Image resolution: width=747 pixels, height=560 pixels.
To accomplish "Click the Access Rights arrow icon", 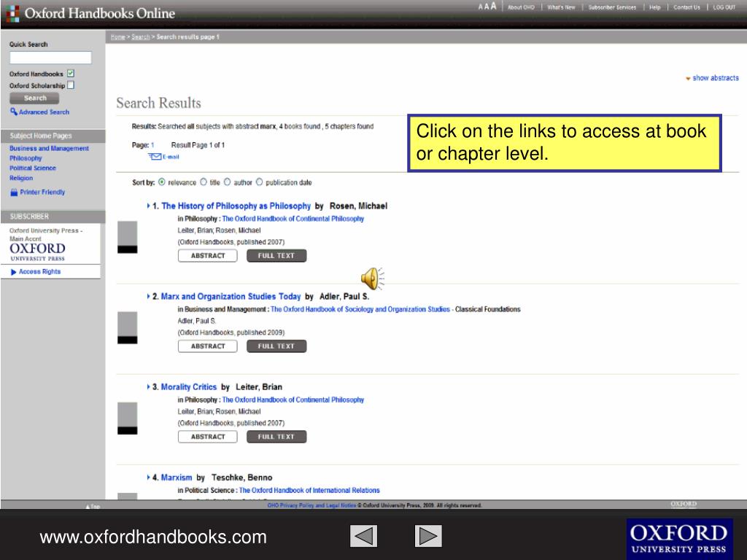I will coord(14,272).
